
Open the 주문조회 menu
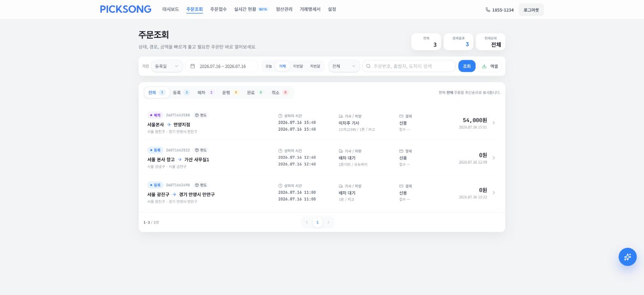(x=195, y=9)
